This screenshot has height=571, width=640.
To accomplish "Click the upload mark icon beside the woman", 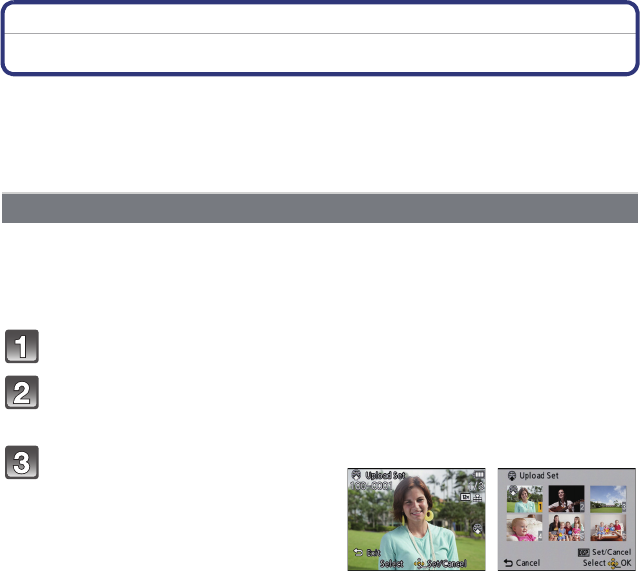I will (477, 529).
